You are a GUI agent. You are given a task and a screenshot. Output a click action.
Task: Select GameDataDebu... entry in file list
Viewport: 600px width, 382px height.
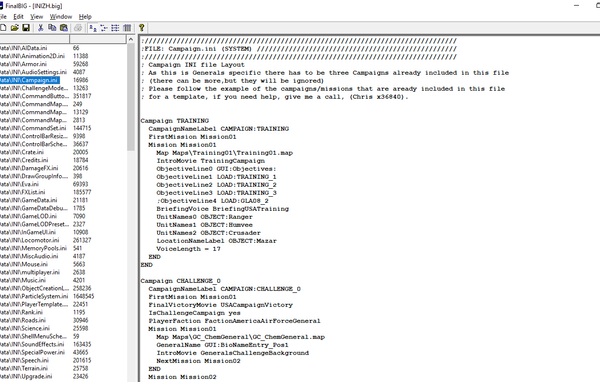(x=34, y=208)
